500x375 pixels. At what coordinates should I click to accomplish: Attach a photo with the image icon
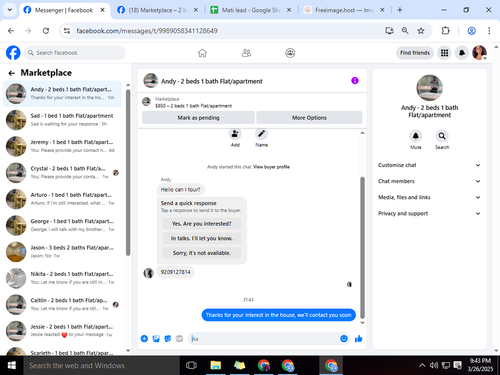[156, 339]
